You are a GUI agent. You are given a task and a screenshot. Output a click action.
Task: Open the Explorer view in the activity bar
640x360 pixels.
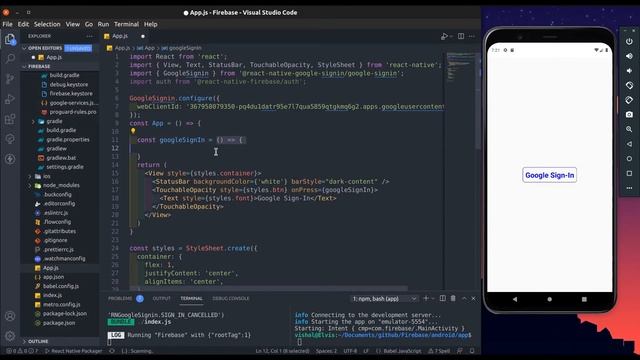coord(10,39)
